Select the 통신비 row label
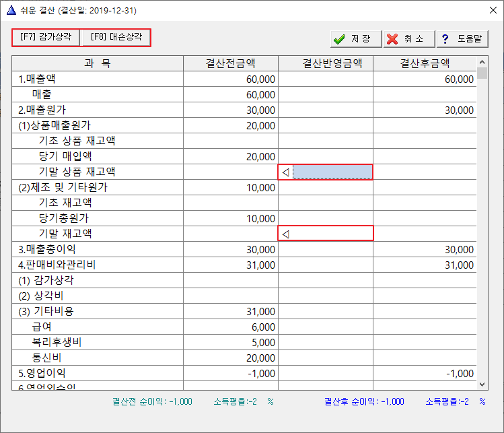The image size is (504, 433). pyautogui.click(x=46, y=358)
